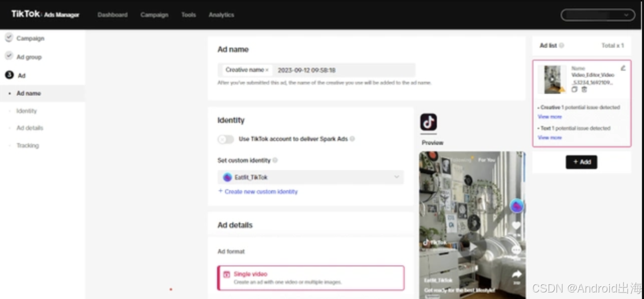Click the Video_Editor_Video ad name text
644x299 pixels.
[x=593, y=78]
